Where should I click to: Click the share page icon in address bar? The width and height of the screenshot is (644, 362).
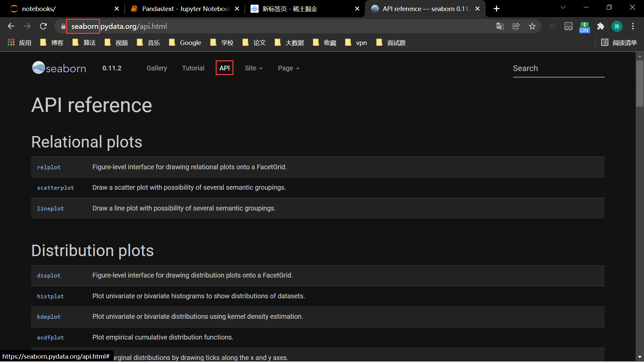pos(516,26)
